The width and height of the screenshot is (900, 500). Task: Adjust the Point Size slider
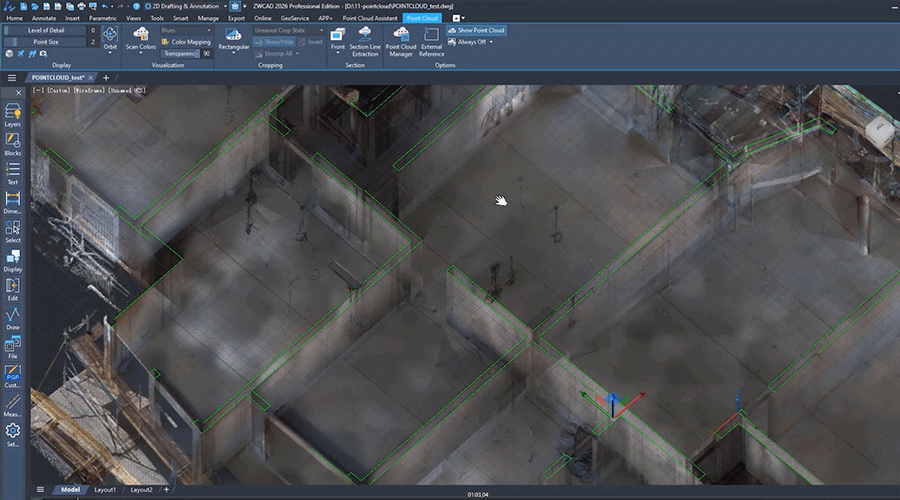pyautogui.click(x=46, y=42)
